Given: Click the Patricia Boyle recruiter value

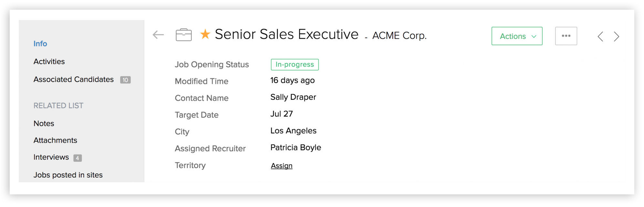Looking at the screenshot, I should 296,148.
